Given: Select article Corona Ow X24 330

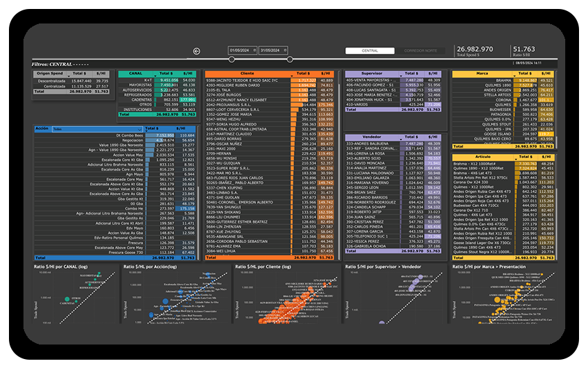Looking at the screenshot, I should coord(503,182).
